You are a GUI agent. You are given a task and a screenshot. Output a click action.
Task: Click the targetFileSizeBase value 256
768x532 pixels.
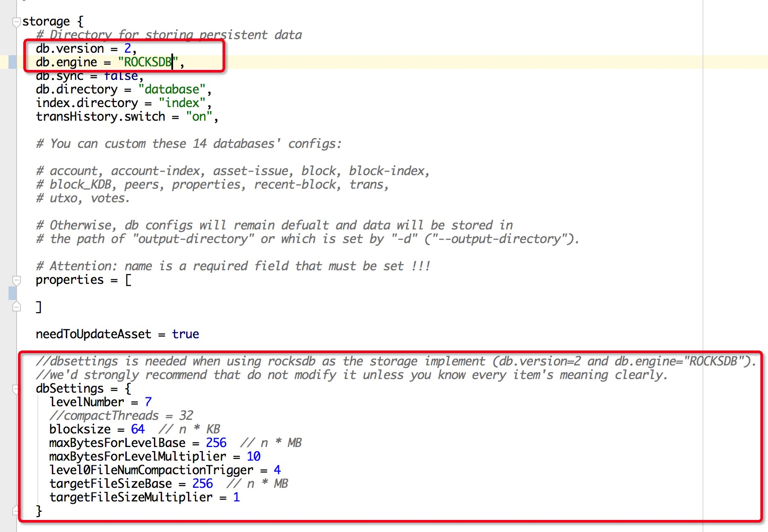click(x=202, y=484)
